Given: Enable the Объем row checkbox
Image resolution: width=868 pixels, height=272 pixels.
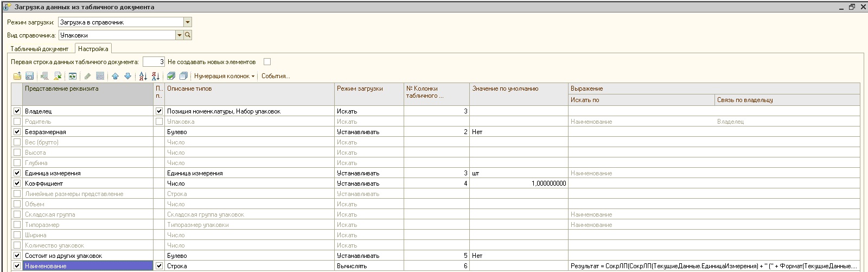Looking at the screenshot, I should [17, 204].
